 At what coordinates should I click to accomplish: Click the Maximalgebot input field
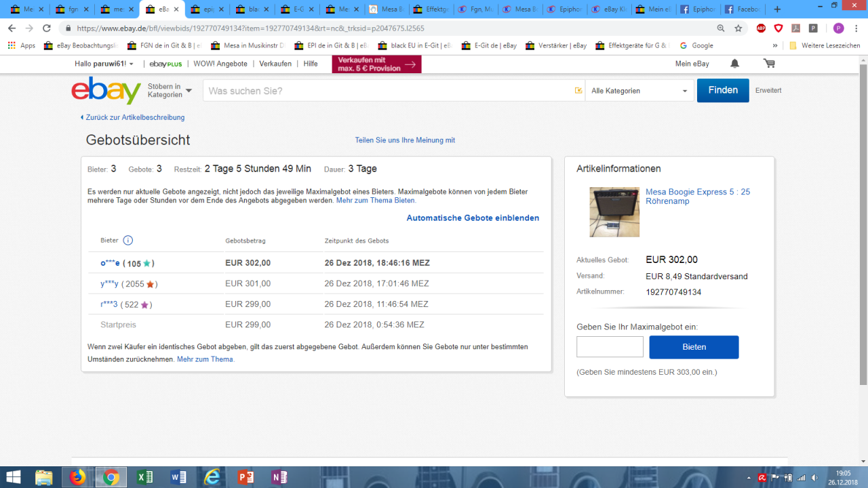[x=610, y=347]
